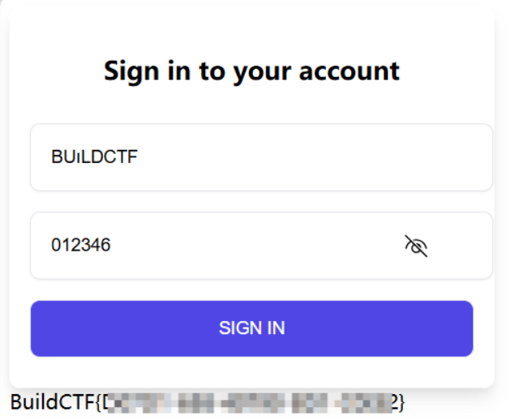Image resolution: width=515 pixels, height=420 pixels.
Task: Click the SIGN IN label text
Action: [x=251, y=328]
